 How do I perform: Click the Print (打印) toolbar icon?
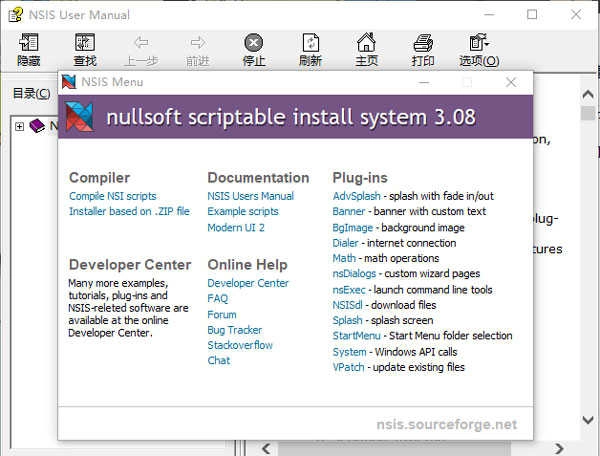coord(423,44)
